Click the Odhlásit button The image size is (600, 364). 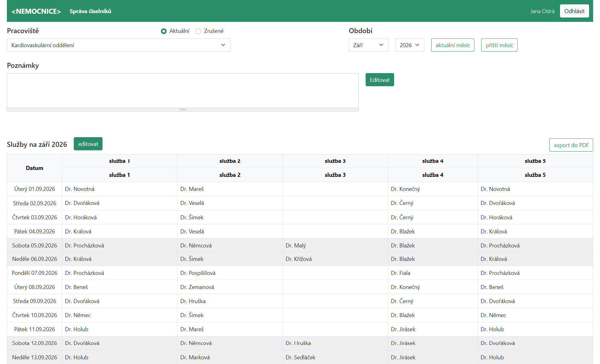point(574,11)
